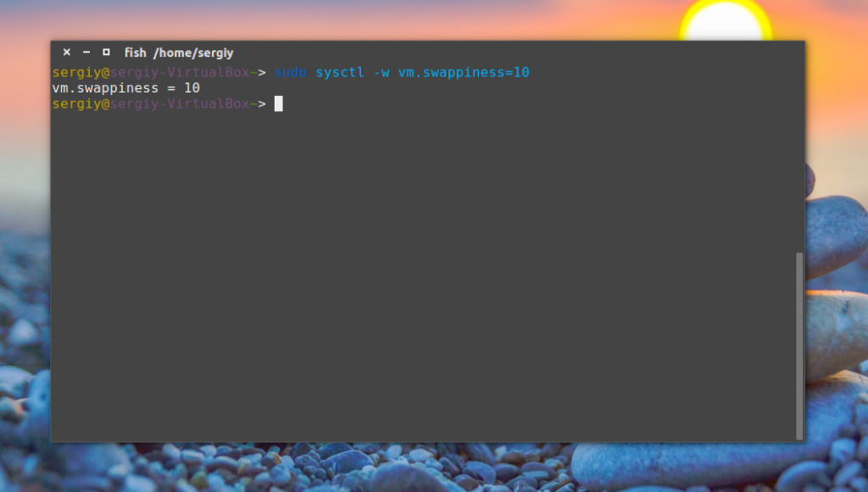Close the fish terminal window
Viewport: 868px width, 492px height.
[x=66, y=52]
